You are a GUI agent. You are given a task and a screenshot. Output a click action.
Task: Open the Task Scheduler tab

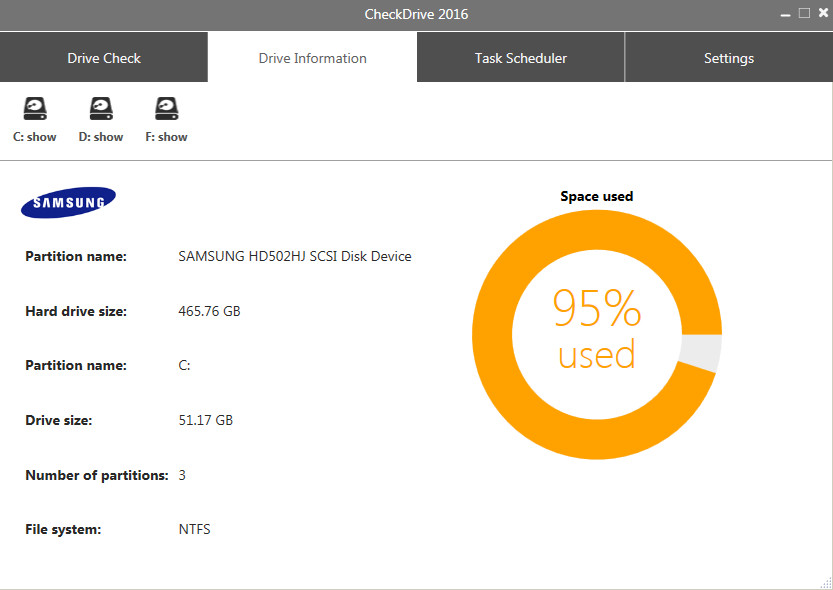coord(521,57)
